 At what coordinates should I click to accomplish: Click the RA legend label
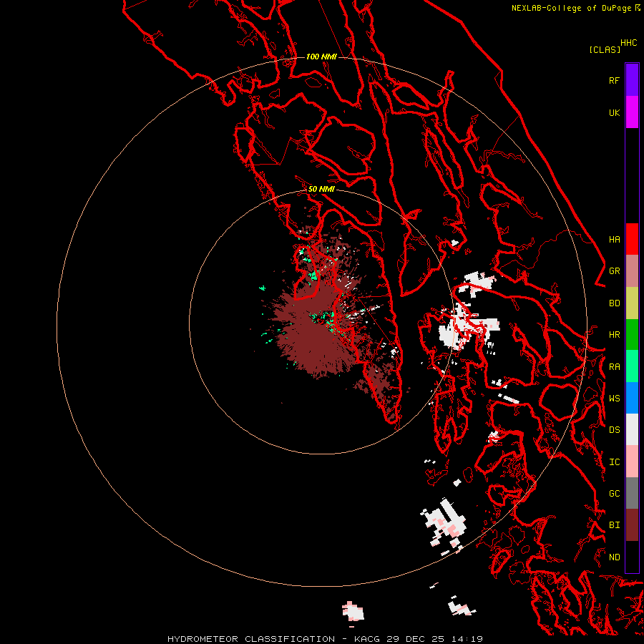[x=614, y=366]
